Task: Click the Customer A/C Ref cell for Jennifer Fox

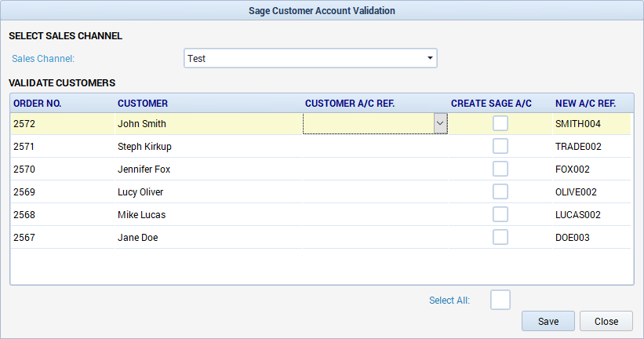Action: (375, 169)
